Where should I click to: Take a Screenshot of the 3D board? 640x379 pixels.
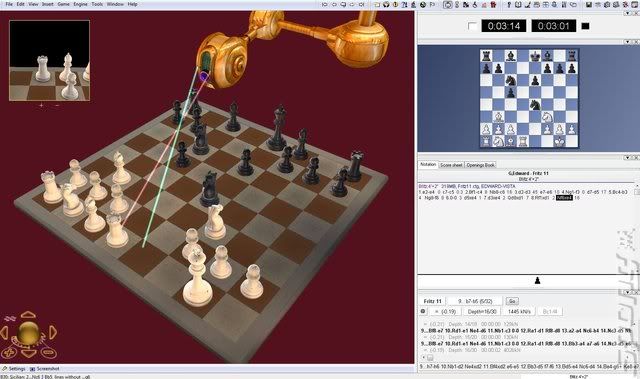point(44,368)
